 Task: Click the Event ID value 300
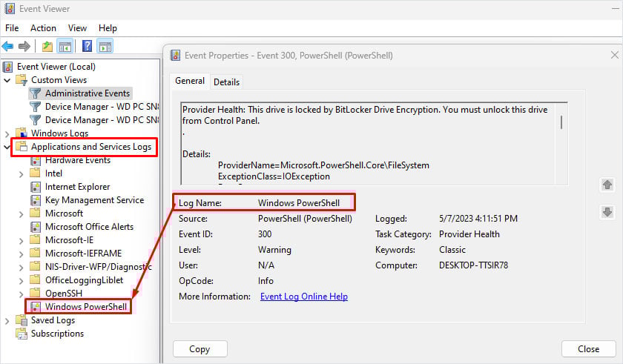tap(265, 234)
